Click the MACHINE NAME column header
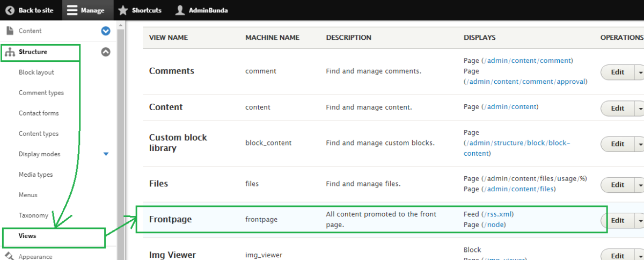The height and width of the screenshot is (260, 644). click(272, 38)
